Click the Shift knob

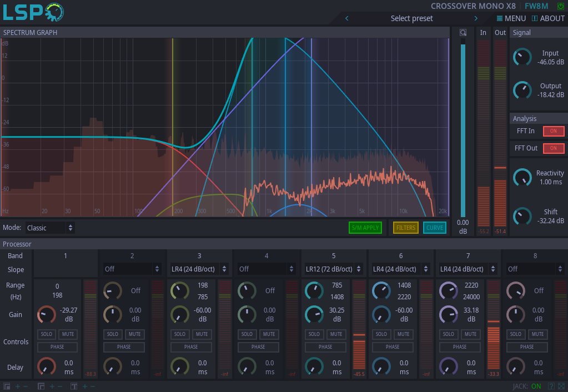click(x=522, y=216)
